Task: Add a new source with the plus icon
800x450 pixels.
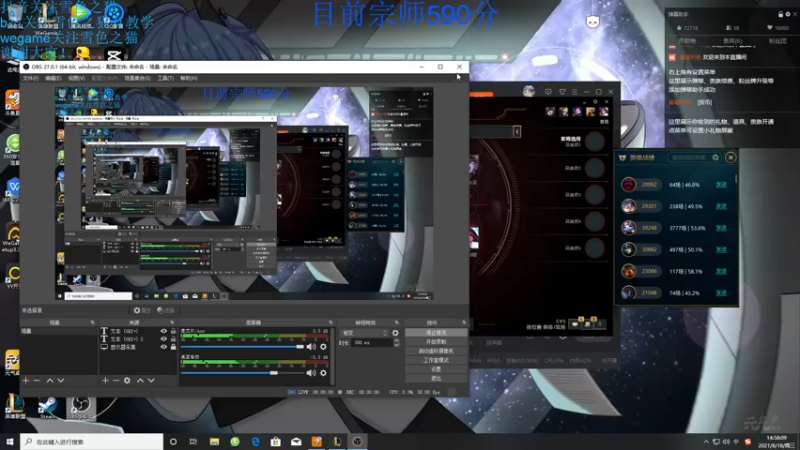Action: (x=105, y=381)
